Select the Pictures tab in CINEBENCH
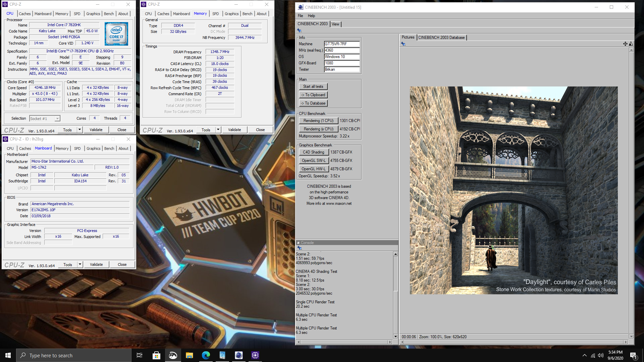 click(408, 37)
